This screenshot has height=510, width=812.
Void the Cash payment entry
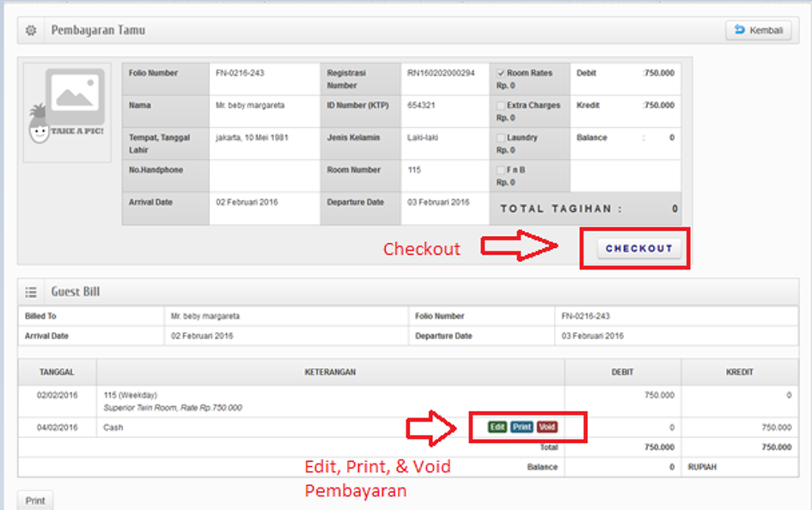547,427
